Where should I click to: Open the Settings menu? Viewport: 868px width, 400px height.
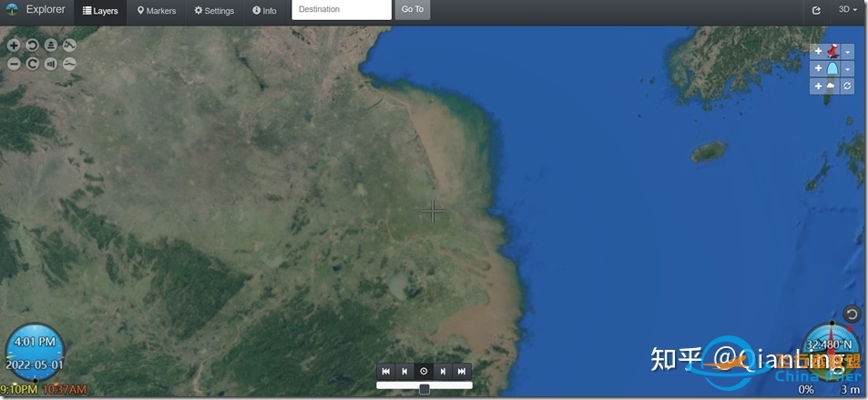click(x=214, y=11)
